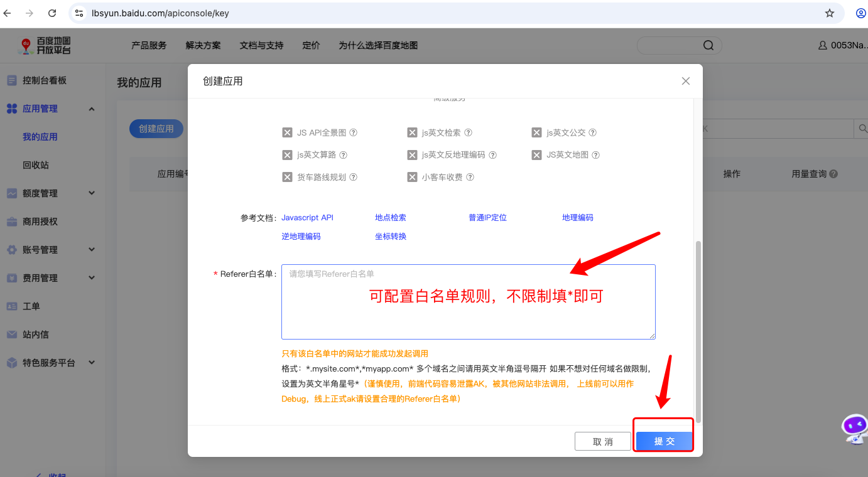Screen dimensions: 868x477
Task: Focus the Referer白名单 text area
Action: coord(469,302)
